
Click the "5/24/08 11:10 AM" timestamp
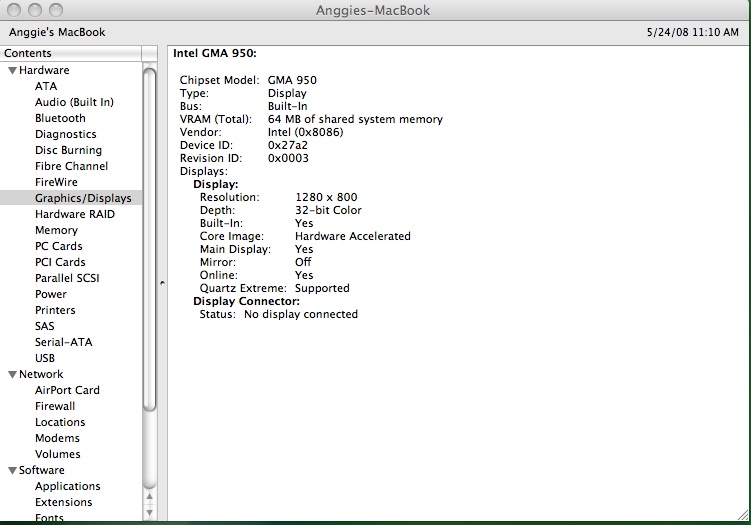point(693,32)
